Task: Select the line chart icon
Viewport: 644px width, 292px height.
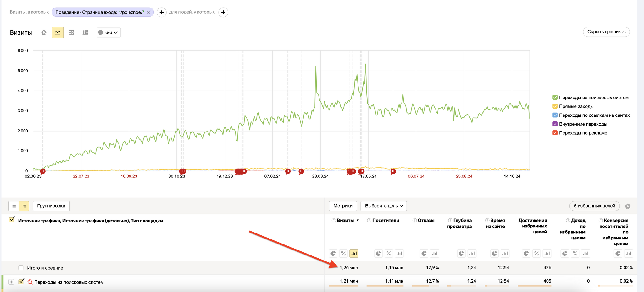Action: (x=58, y=32)
